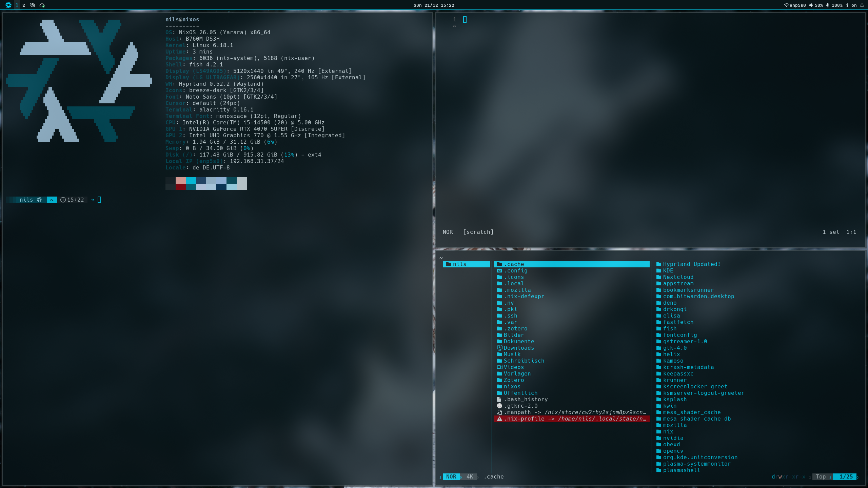Click the network icon beside enp5s0
Screen dimensions: 868x488
pyautogui.click(x=786, y=5)
